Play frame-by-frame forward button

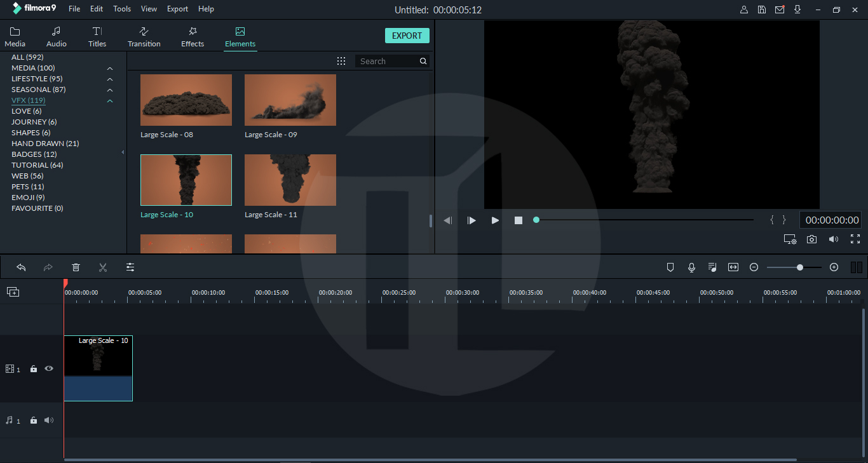471,220
